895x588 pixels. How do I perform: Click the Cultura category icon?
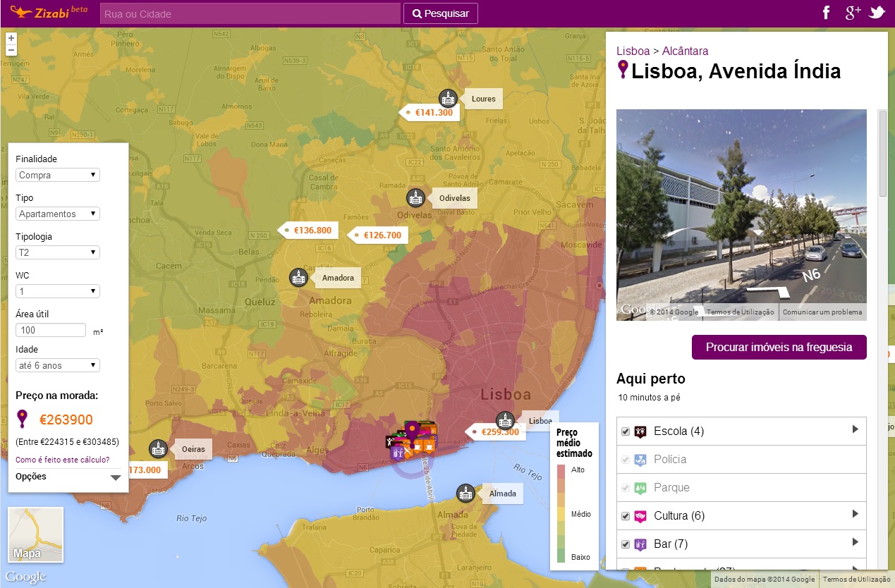coord(640,516)
